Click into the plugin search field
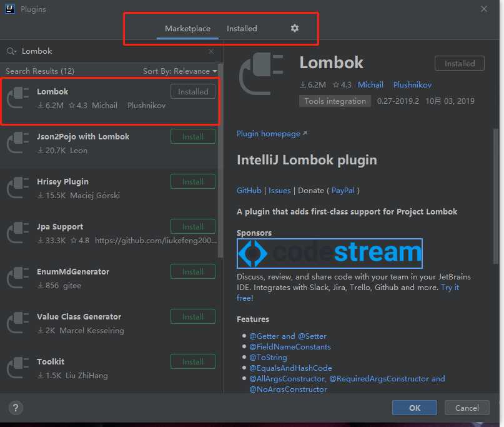The height and width of the screenshot is (427, 504). click(112, 51)
